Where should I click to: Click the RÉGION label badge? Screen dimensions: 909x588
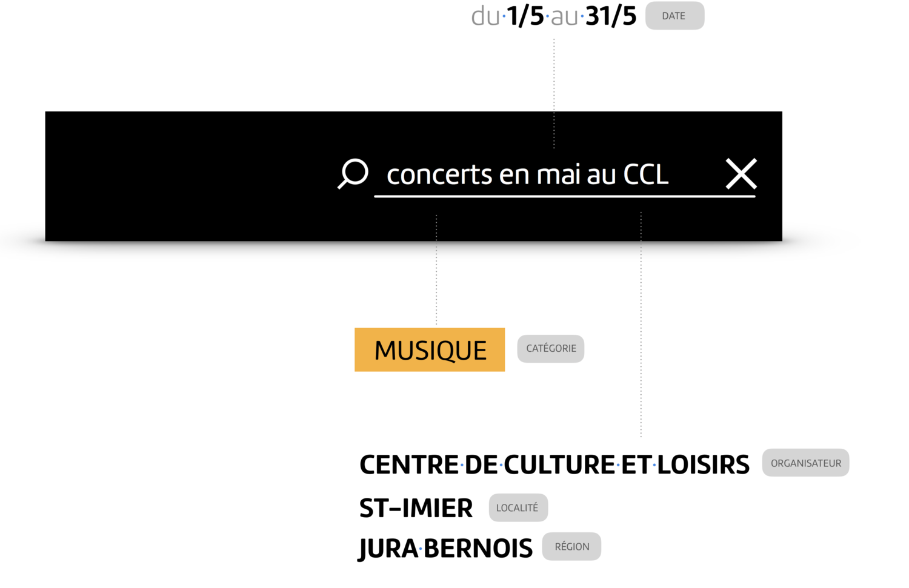click(x=571, y=546)
